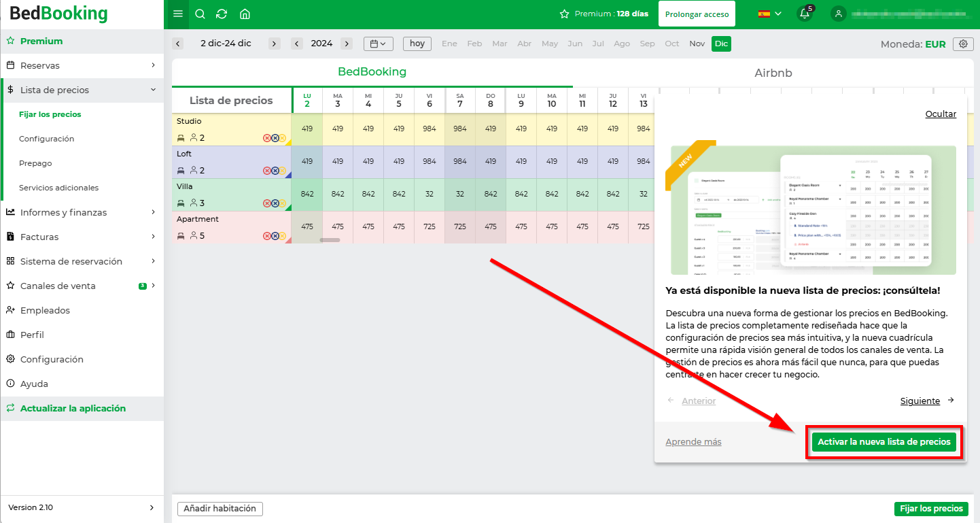Image resolution: width=980 pixels, height=523 pixels.
Task: Go to next date range arrow
Action: point(274,44)
